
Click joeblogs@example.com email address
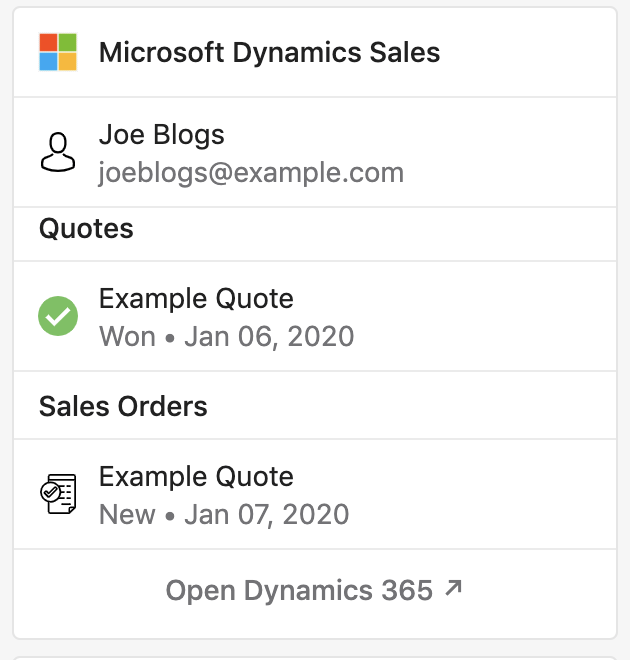tap(251, 173)
